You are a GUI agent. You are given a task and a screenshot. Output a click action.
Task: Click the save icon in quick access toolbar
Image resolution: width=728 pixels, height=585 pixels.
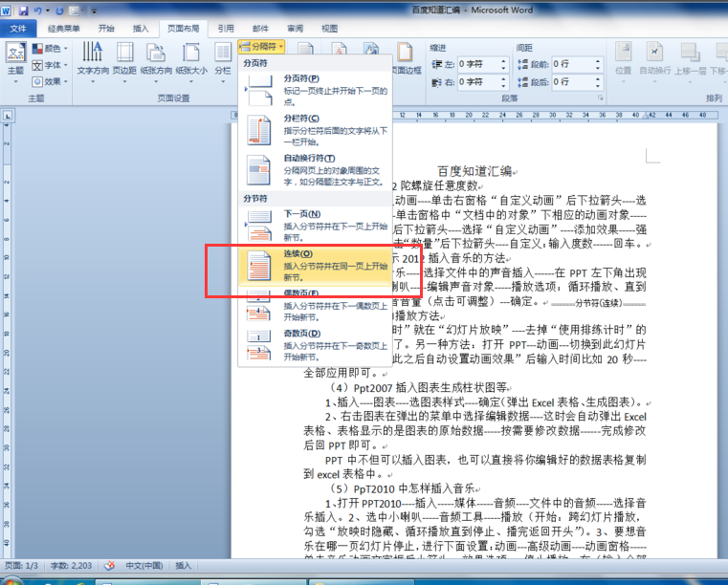click(23, 11)
